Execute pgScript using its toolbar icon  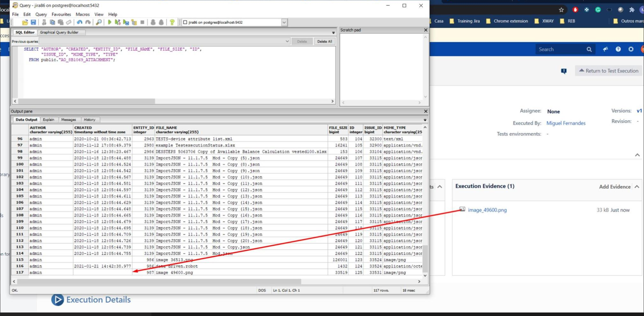pyautogui.click(x=118, y=22)
